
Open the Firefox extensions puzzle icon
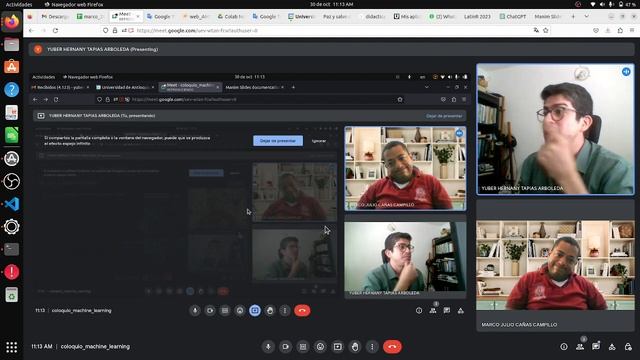[620, 30]
